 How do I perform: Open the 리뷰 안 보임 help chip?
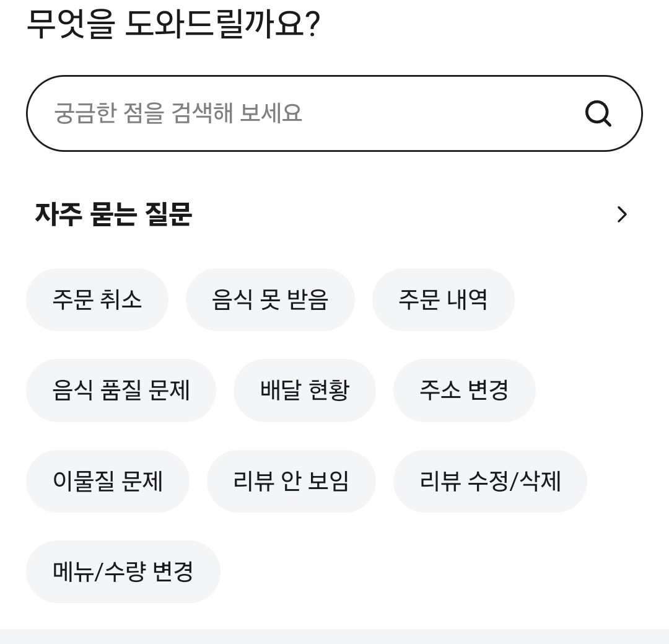[x=292, y=481]
